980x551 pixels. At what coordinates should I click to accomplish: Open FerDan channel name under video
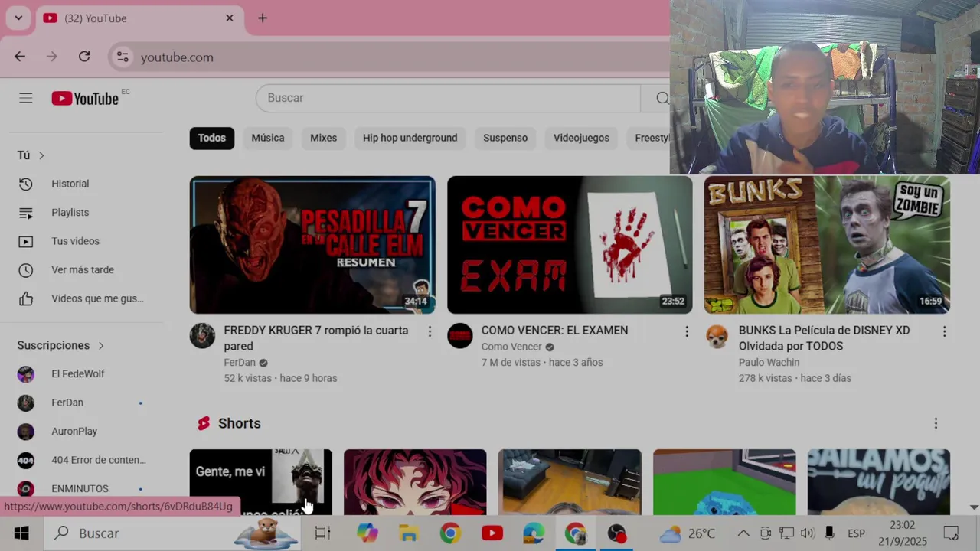pyautogui.click(x=240, y=363)
